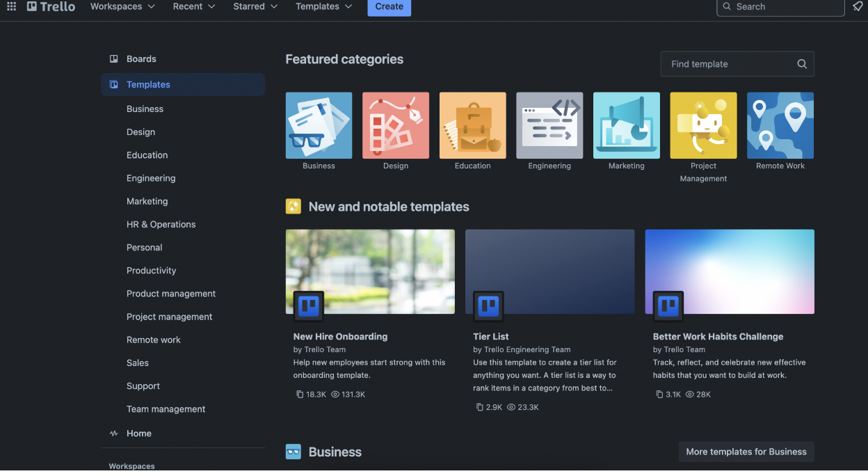Viewport: 868px width, 476px height.
Task: Select Remote work in sidebar
Action: tap(153, 340)
